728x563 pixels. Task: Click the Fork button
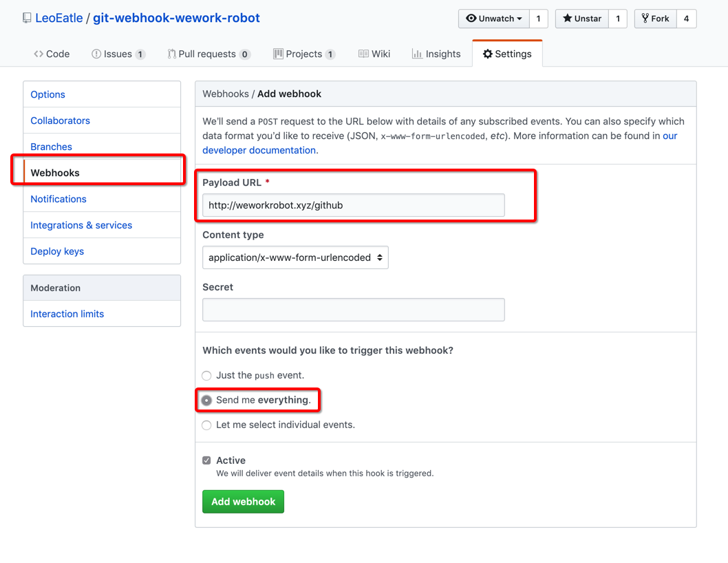pos(656,19)
